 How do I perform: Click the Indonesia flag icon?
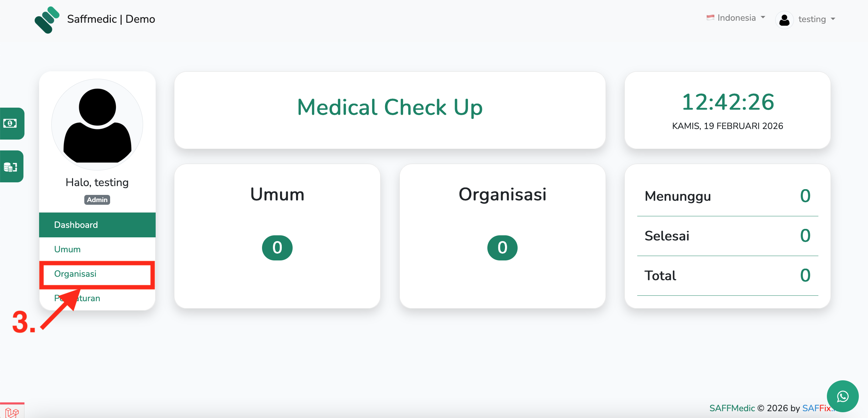tap(710, 18)
